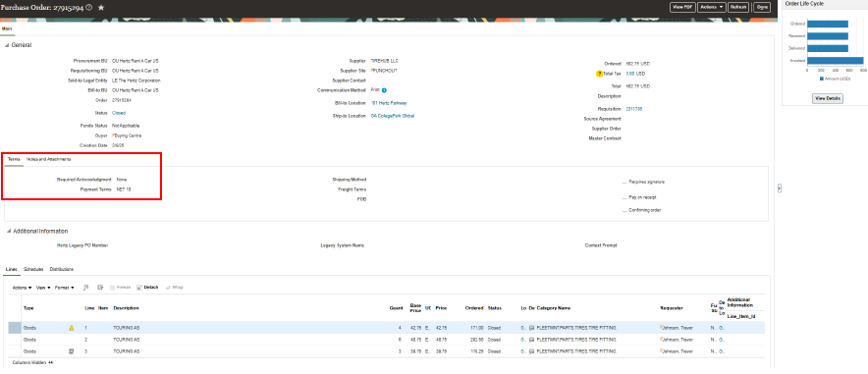Open the help icon beside Purchase Order title
This screenshot has height=374, width=868.
89,8
